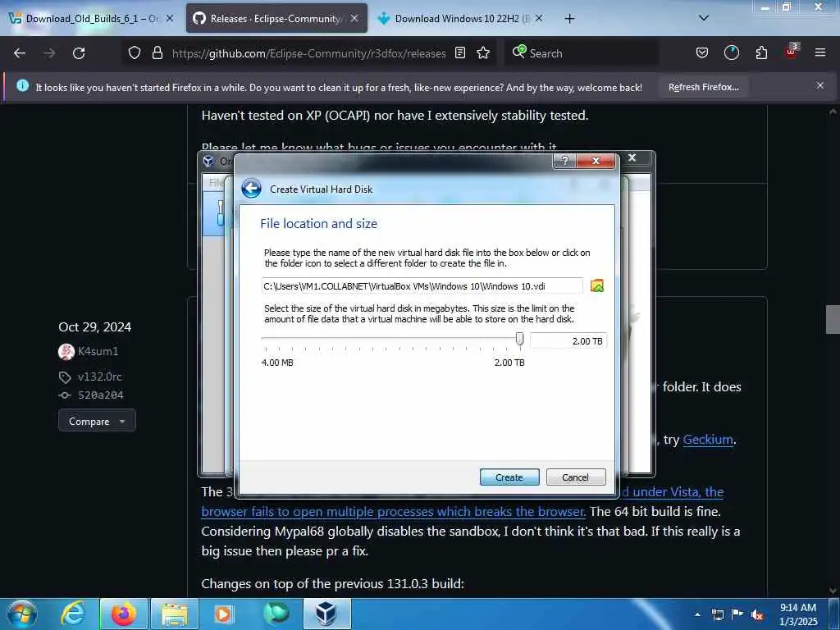The height and width of the screenshot is (630, 840).
Task: Open Windows Start button
Action: (x=22, y=614)
